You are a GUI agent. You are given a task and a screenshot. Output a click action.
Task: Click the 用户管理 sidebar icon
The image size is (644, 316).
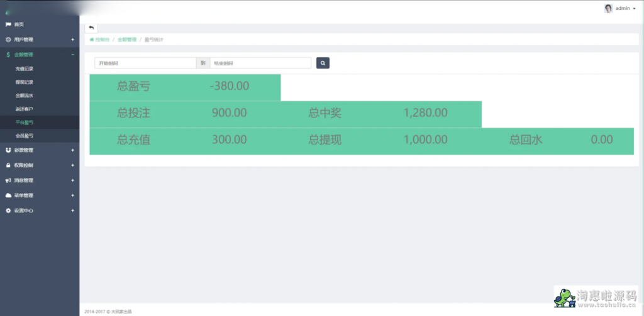point(8,40)
